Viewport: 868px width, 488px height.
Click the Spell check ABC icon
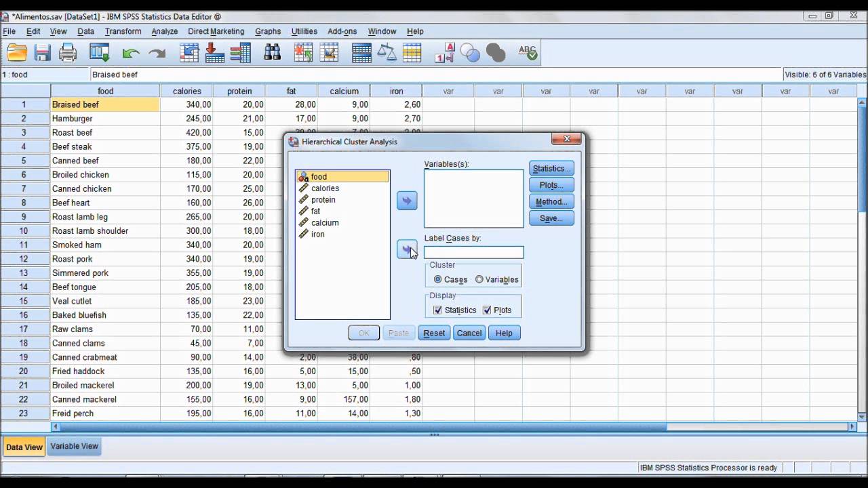click(x=528, y=52)
